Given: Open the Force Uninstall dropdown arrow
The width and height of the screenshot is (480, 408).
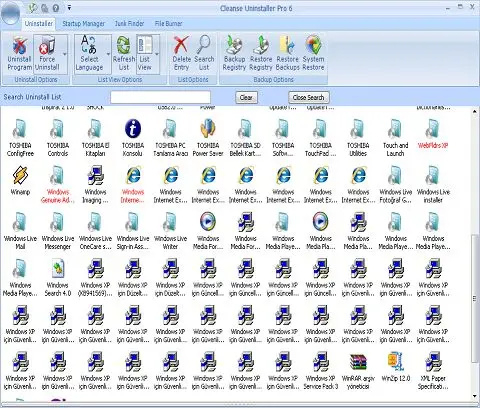Looking at the screenshot, I should [65, 54].
